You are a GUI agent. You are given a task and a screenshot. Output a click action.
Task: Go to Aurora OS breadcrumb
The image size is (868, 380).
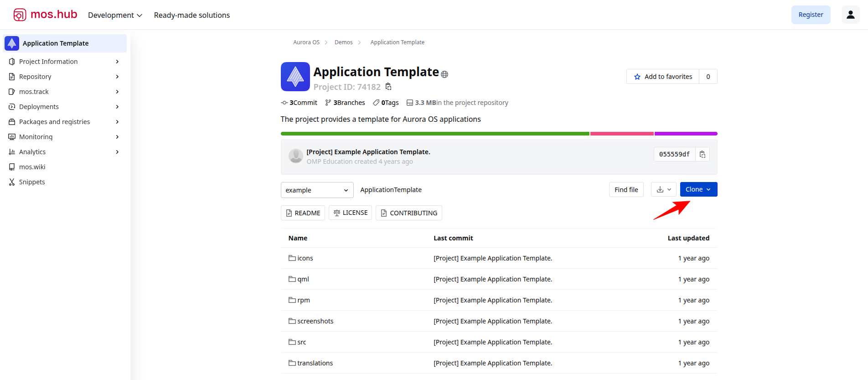[306, 42]
